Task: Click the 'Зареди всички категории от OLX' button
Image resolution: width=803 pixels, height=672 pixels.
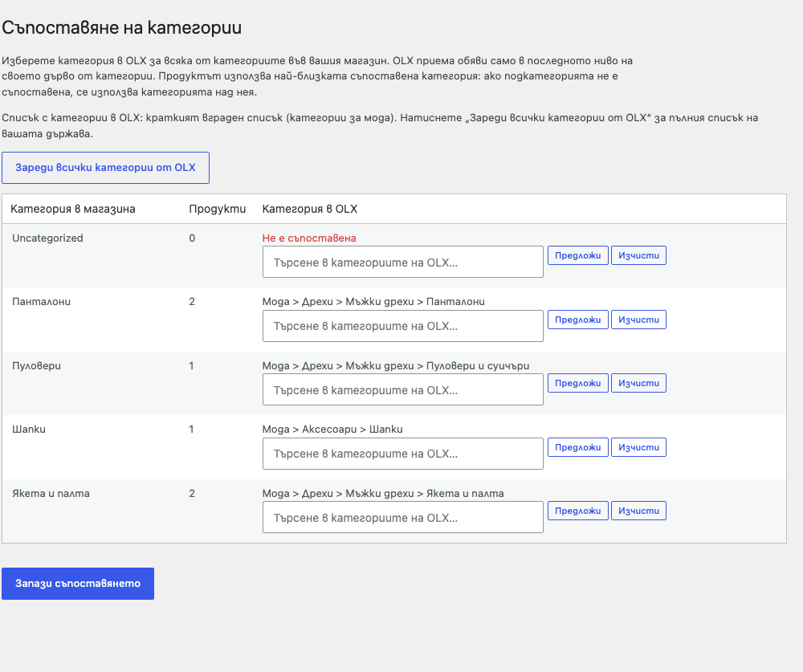Action: point(105,168)
